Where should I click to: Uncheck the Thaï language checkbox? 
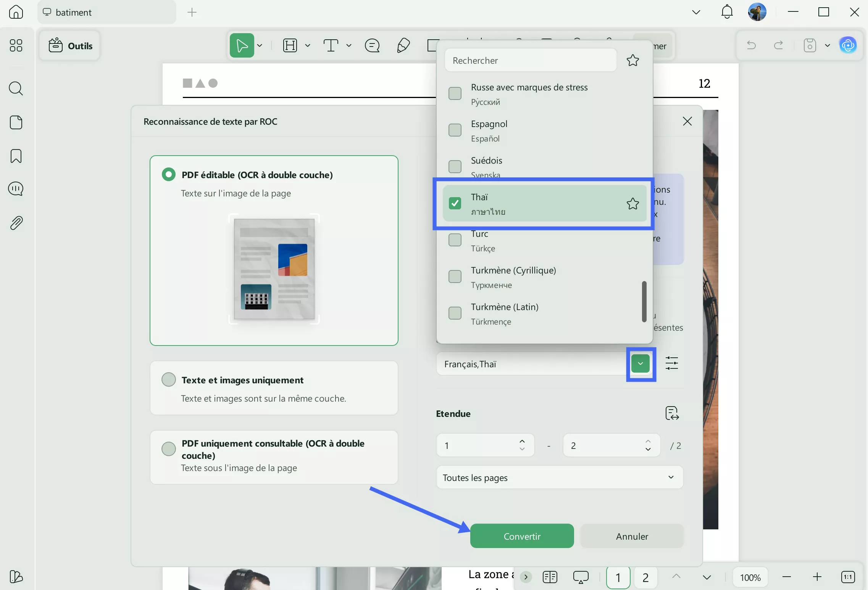pos(455,204)
